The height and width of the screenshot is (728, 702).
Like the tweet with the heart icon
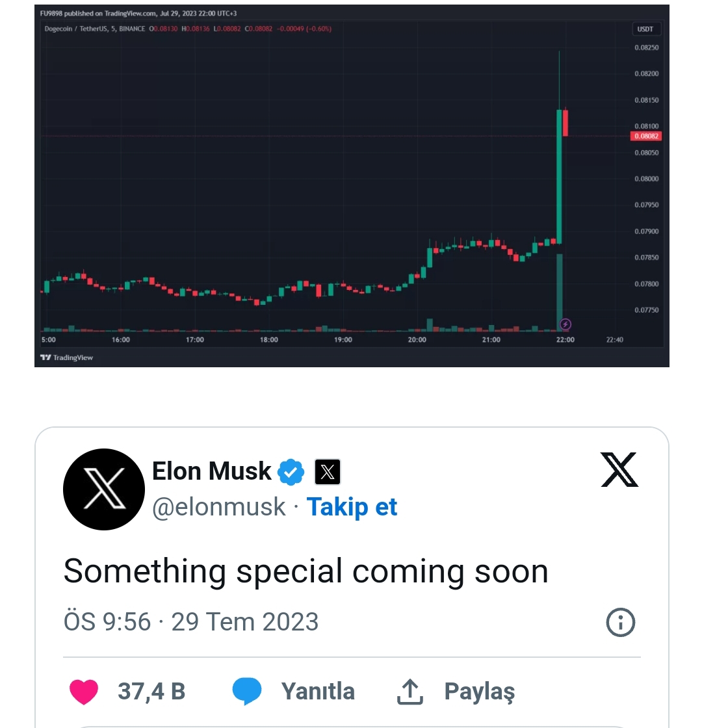coord(84,692)
